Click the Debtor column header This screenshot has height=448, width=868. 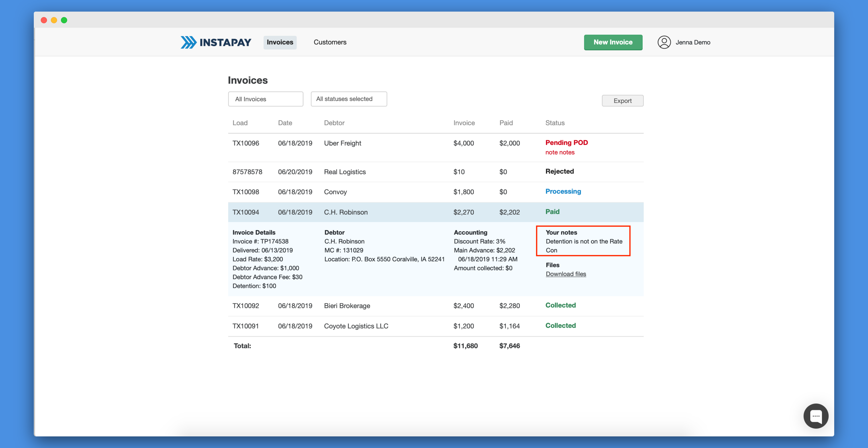(334, 123)
